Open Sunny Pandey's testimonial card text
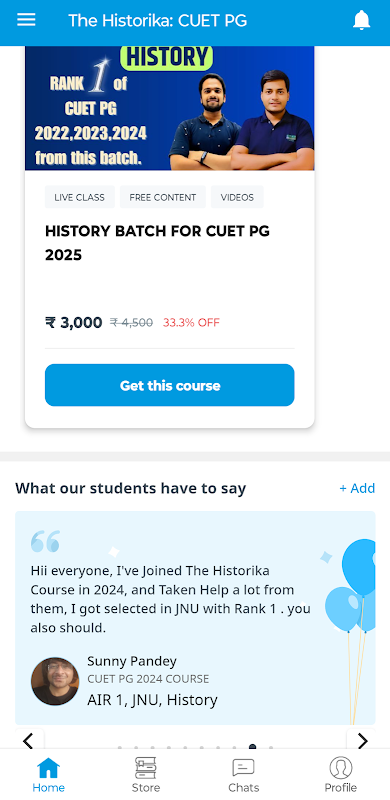This screenshot has width=390, height=800. pyautogui.click(x=170, y=599)
